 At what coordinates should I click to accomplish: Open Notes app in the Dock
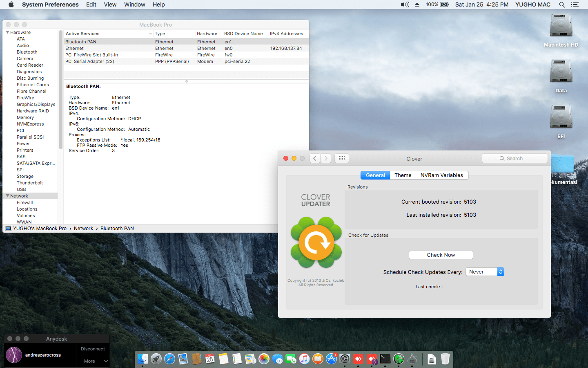[x=223, y=359]
